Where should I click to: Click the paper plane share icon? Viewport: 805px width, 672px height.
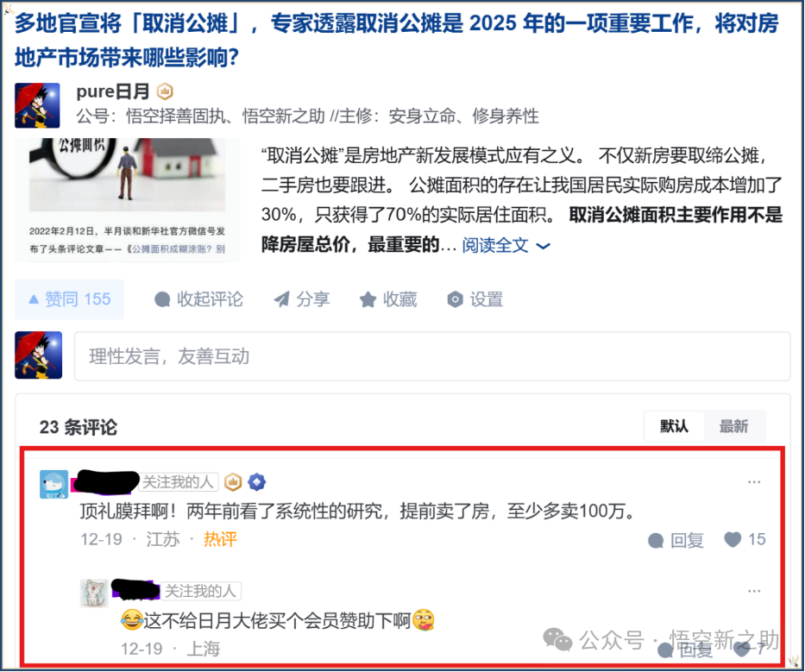pyautogui.click(x=281, y=298)
